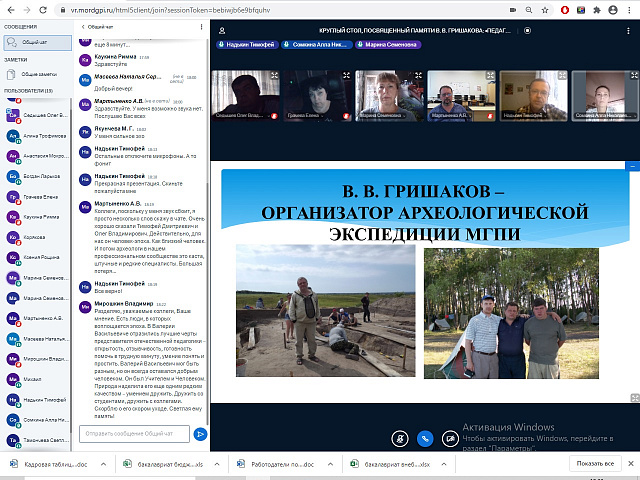Open chat options three-dot menu

pos(201,27)
